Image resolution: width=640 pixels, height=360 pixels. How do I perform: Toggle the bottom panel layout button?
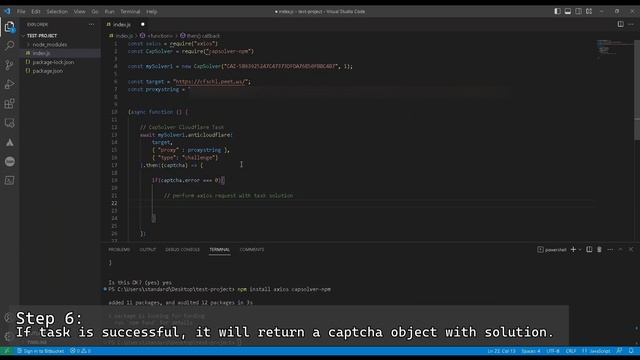568,11
